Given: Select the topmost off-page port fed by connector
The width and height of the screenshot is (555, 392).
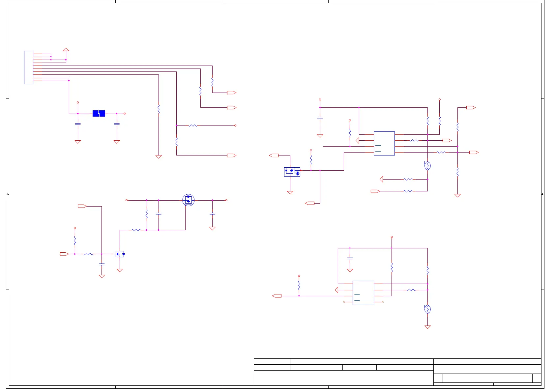Looking at the screenshot, I should coord(232,93).
